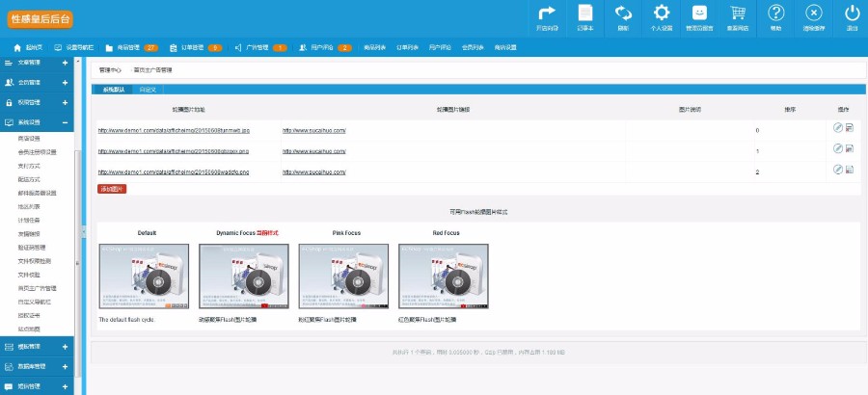Viewport: 868px width, 395px height.
Task: Click the clear cache X icon
Action: click(814, 13)
